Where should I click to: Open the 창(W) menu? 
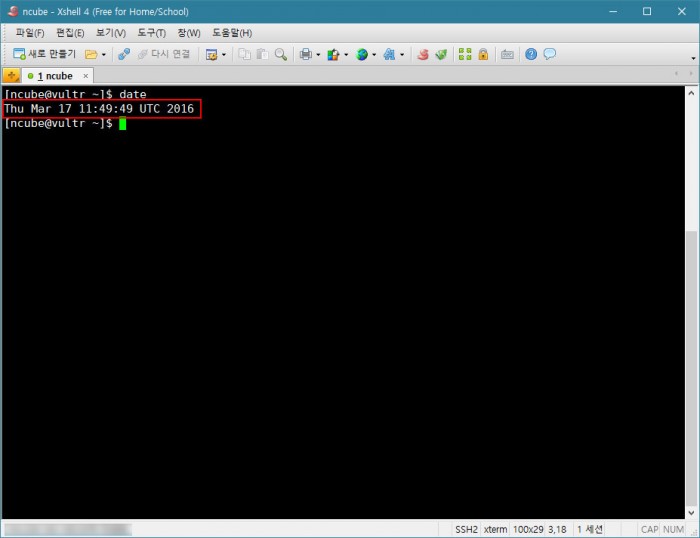pos(189,33)
